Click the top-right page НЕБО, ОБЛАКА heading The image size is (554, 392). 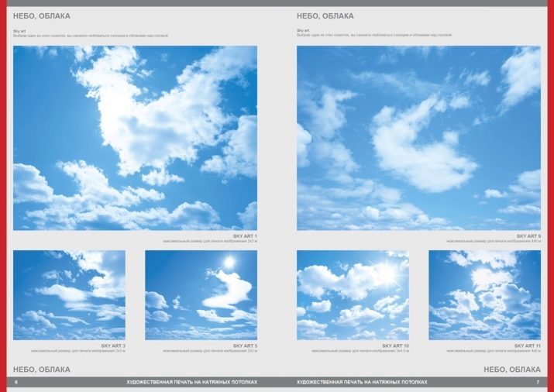coord(325,15)
